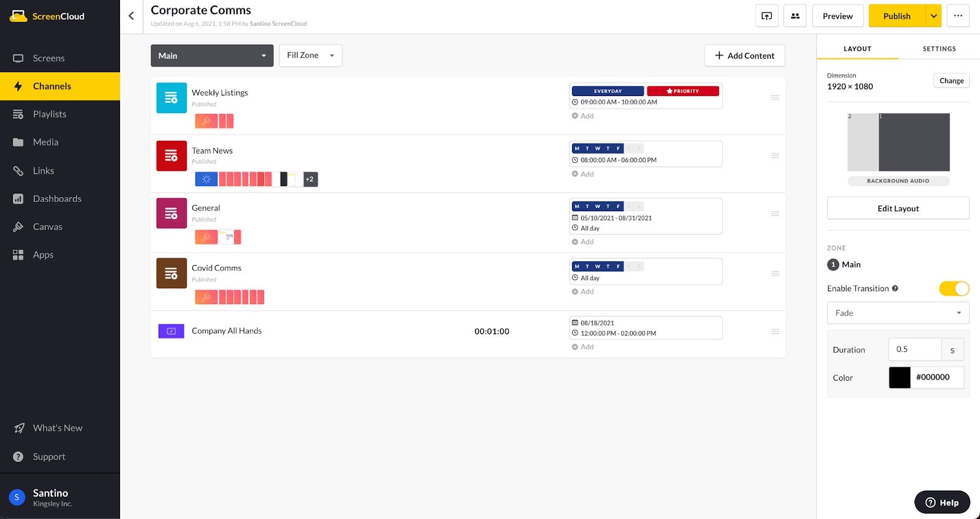Select zone 2 in the layout preview
980x519 pixels.
[863, 142]
